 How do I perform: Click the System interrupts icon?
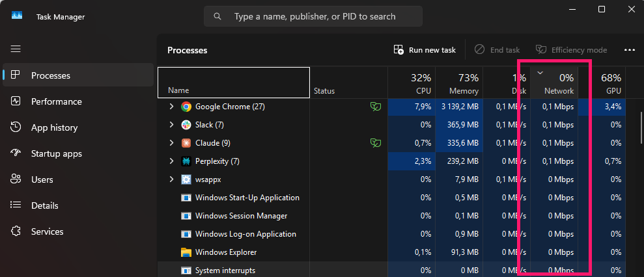[186, 270]
